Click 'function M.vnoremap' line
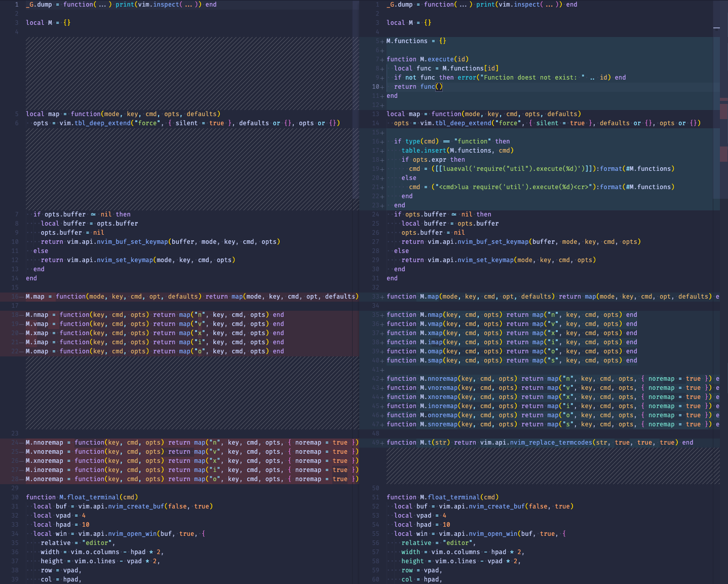This screenshot has width=728, height=584. [553, 388]
